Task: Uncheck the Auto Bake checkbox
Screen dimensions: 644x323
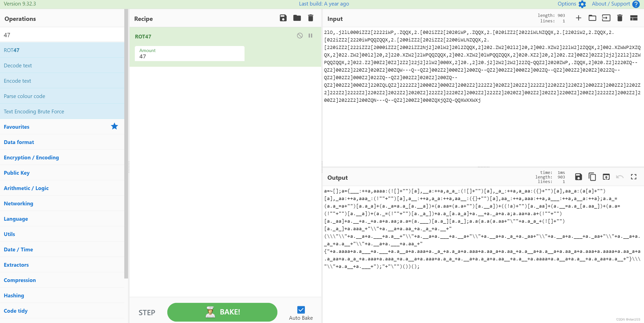Action: coord(301,310)
